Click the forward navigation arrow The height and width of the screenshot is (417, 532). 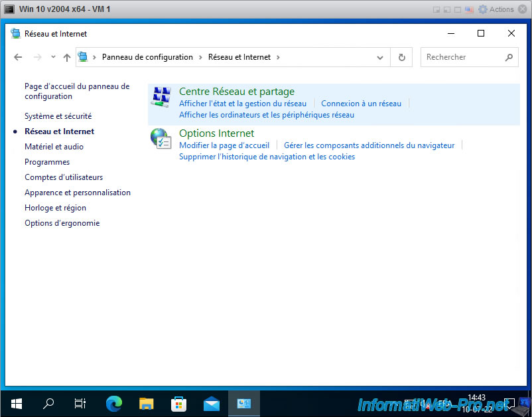37,57
